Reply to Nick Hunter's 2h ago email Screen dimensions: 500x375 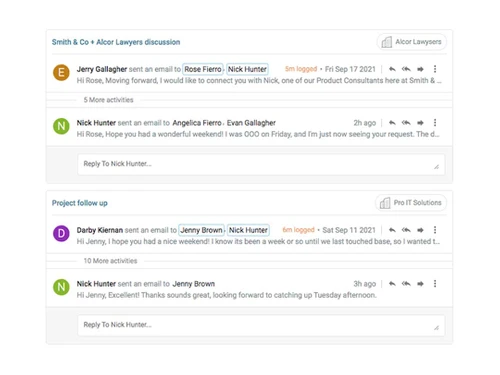392,123
